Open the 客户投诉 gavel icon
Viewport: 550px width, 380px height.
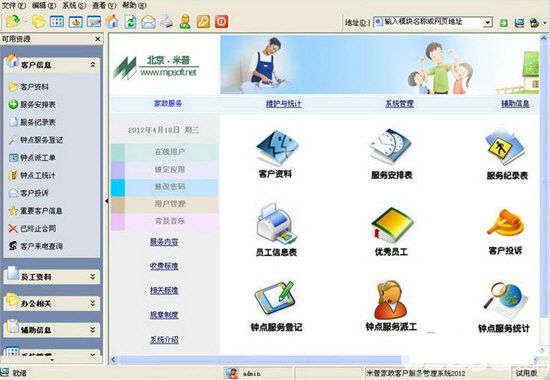point(505,222)
